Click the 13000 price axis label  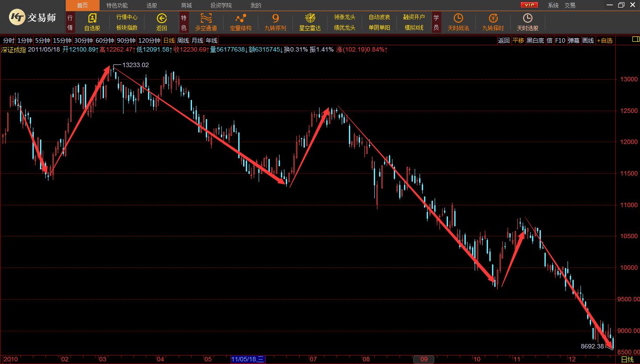[628, 79]
